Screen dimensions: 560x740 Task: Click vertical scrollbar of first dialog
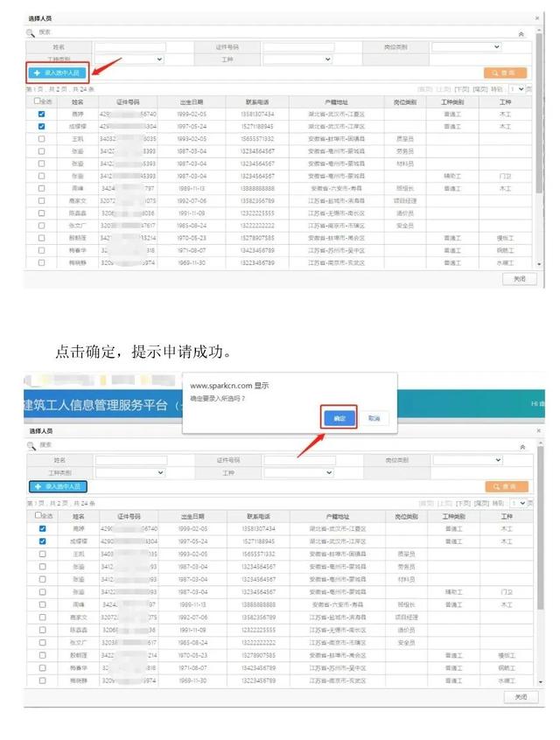538,175
